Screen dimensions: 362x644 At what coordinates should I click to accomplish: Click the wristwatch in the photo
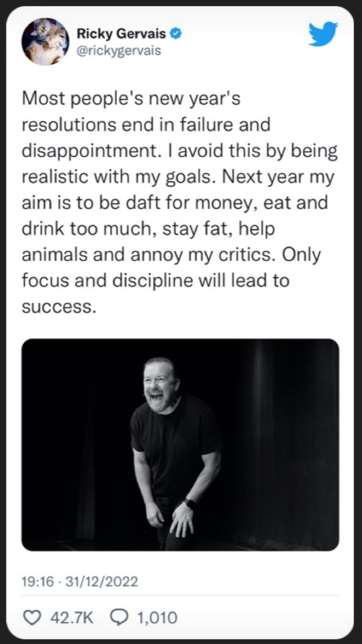[190, 504]
